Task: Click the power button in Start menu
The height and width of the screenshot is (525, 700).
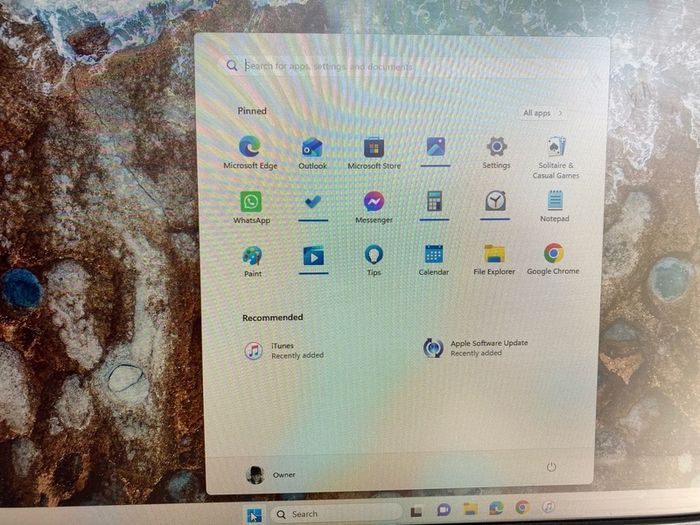Action: [551, 467]
